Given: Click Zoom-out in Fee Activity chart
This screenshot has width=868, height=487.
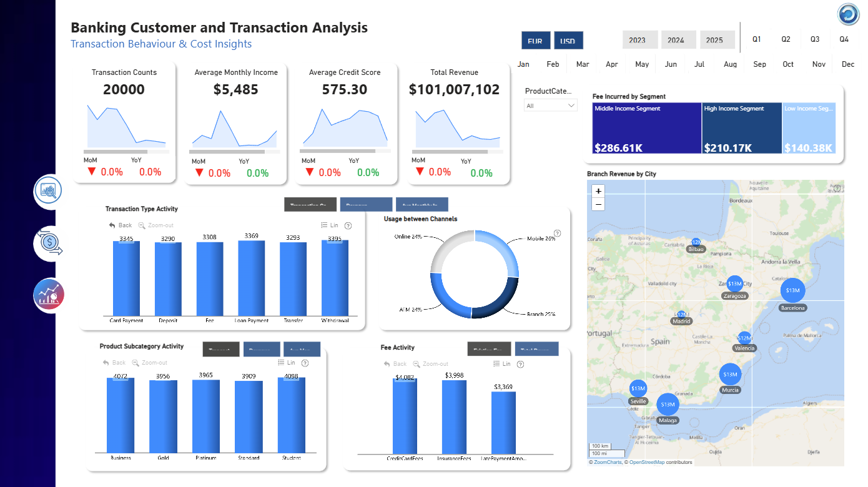Looking at the screenshot, I should click(x=431, y=364).
